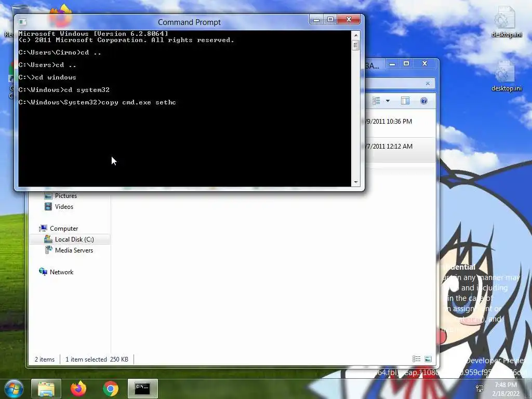Click the Explorer change view icon

376,101
